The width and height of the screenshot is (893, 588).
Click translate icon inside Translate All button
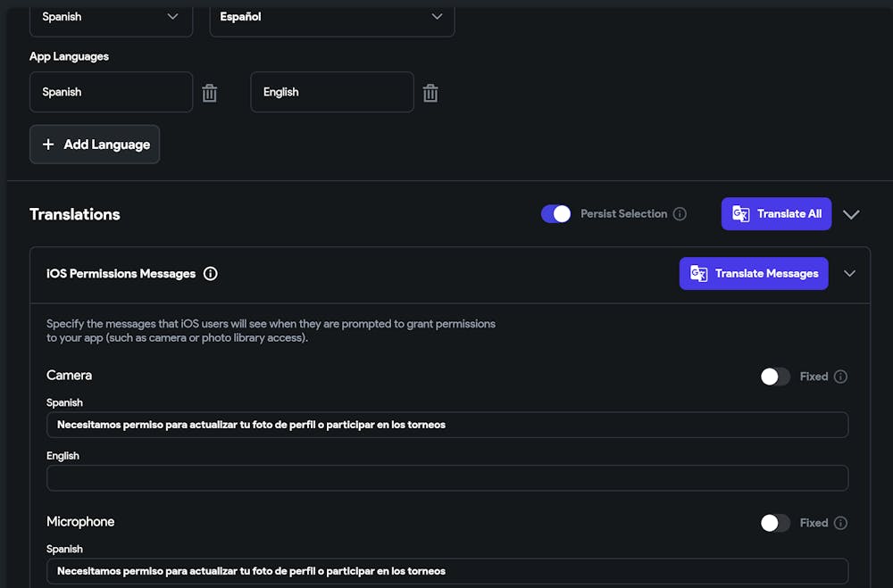[740, 214]
